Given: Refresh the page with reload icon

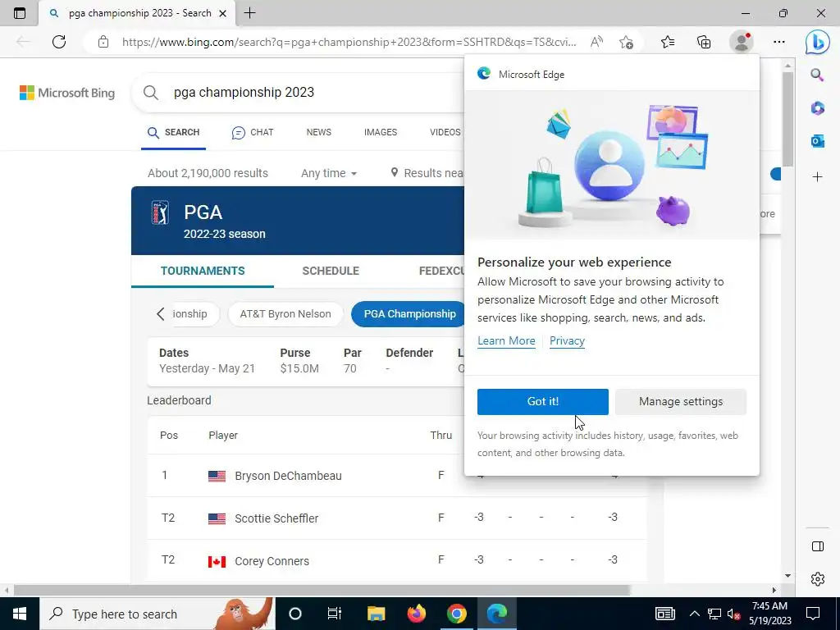Looking at the screenshot, I should (x=59, y=42).
